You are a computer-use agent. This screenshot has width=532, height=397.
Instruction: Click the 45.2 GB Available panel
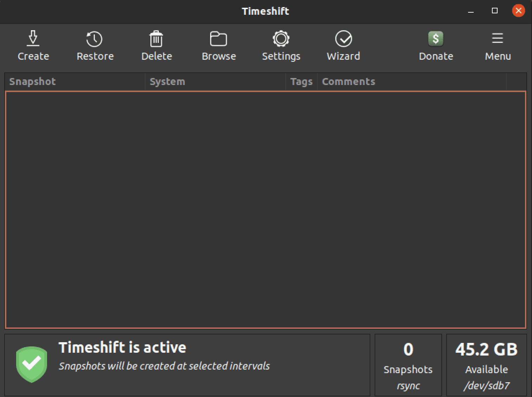tap(486, 365)
